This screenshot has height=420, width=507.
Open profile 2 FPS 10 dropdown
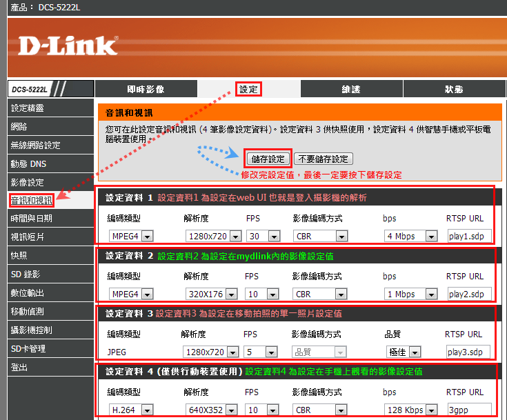(262, 294)
